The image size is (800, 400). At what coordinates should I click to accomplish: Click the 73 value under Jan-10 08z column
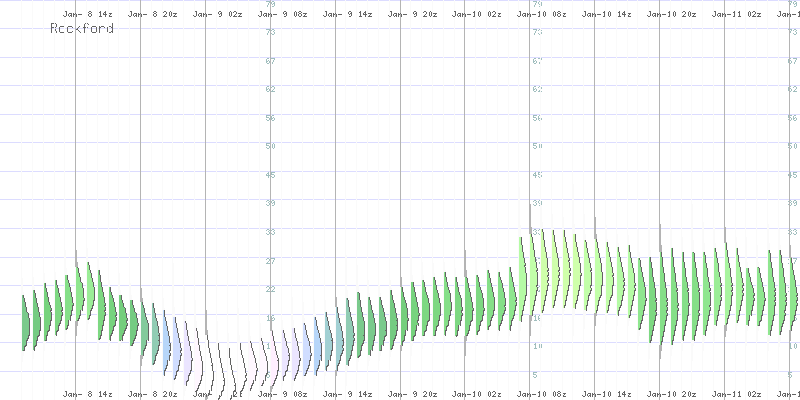click(x=537, y=33)
